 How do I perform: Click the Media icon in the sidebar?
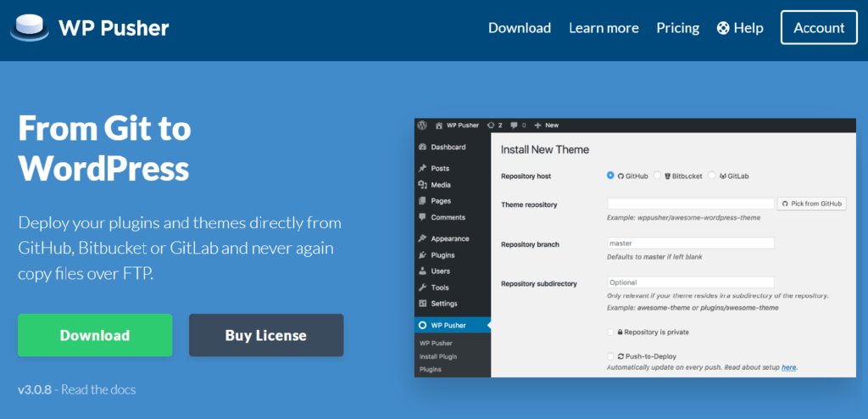[423, 185]
